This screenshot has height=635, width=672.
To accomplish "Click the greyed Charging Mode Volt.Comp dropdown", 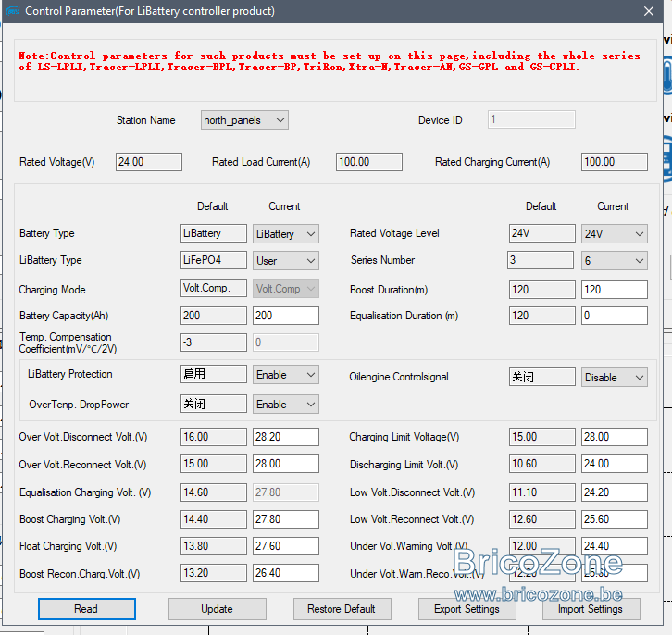I will tap(286, 289).
